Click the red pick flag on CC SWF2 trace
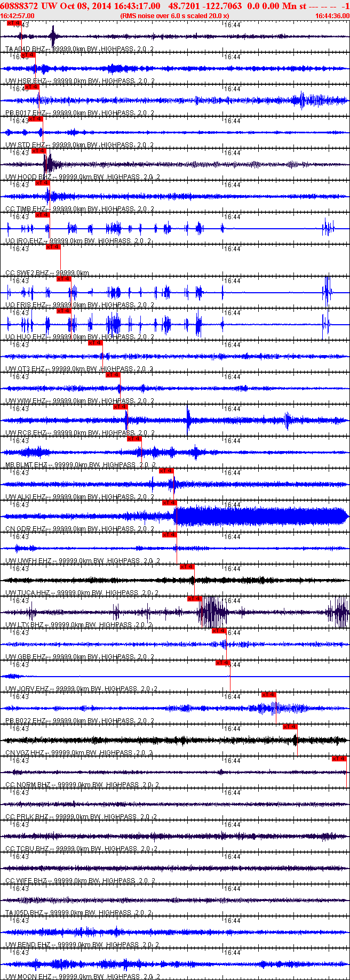The width and height of the screenshot is (350, 980). [53, 247]
